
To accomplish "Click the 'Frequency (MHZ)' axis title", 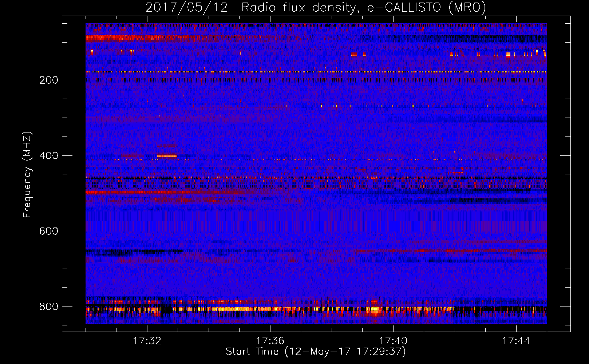I will [27, 174].
